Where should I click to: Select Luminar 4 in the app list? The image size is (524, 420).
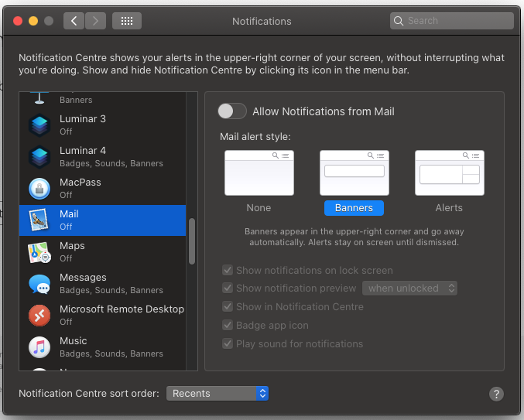point(103,157)
